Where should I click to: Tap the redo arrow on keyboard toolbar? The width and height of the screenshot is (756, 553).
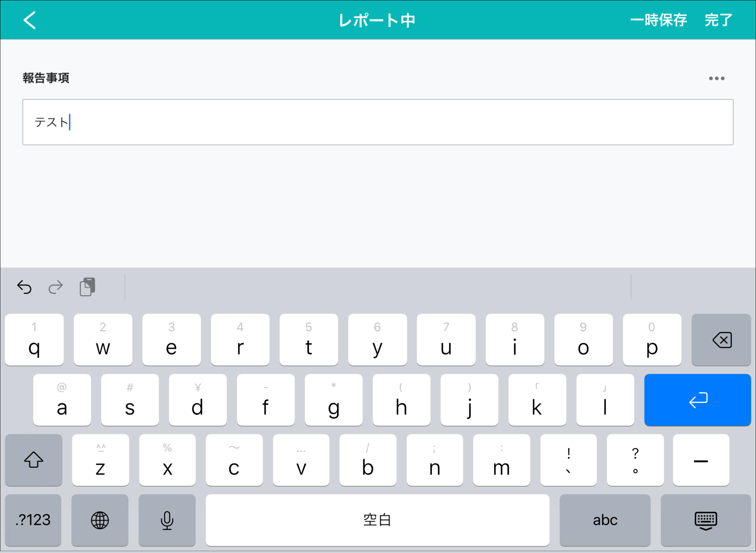(x=56, y=287)
